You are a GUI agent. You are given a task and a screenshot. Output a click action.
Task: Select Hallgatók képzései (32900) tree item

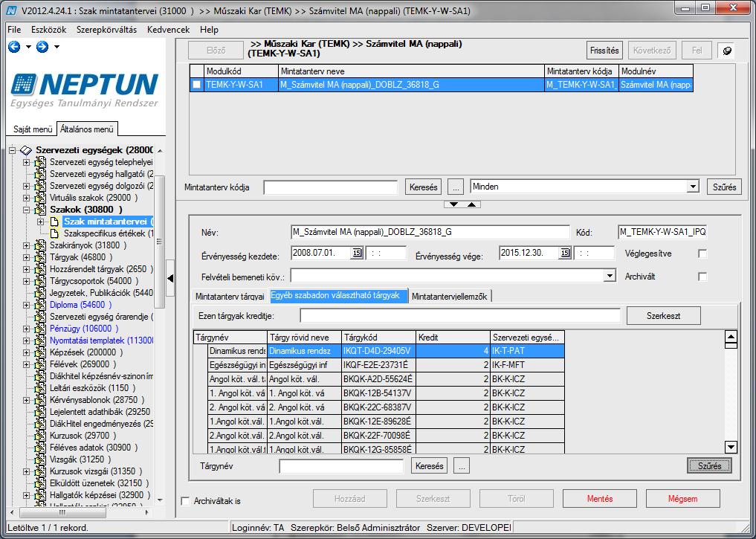pos(100,495)
